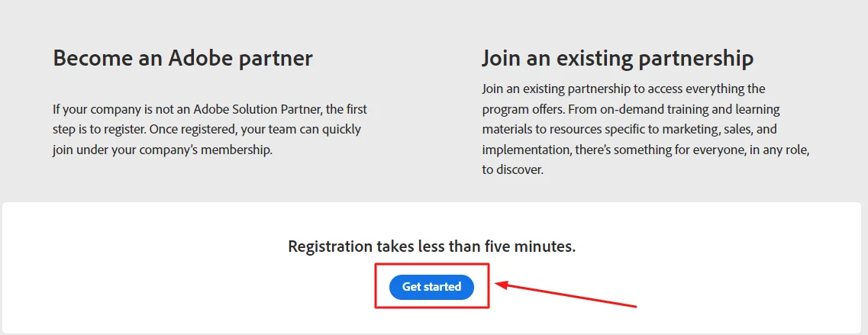Screen dimensions: 868x335
Task: Click the phrase "on-demand training" in right paragraph
Action: tap(638, 109)
